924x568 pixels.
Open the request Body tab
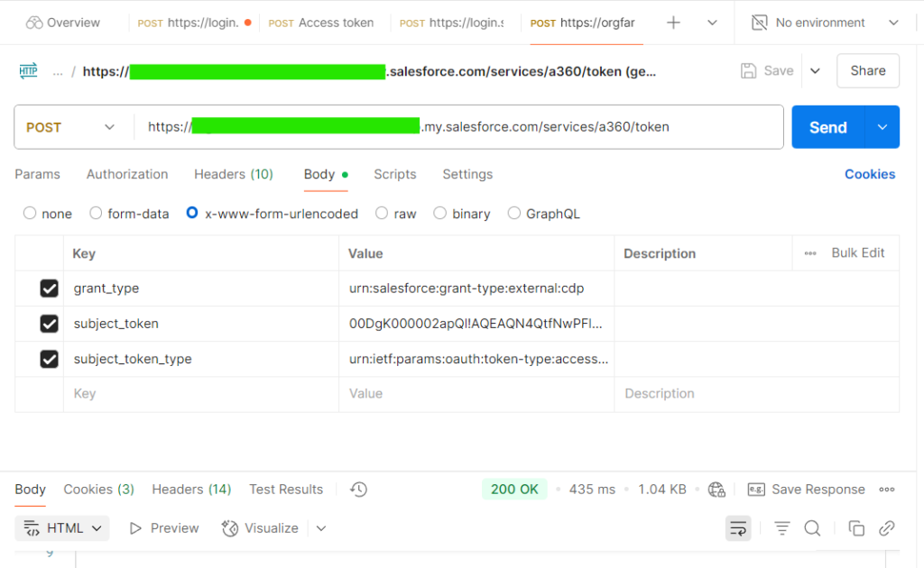pos(326,174)
